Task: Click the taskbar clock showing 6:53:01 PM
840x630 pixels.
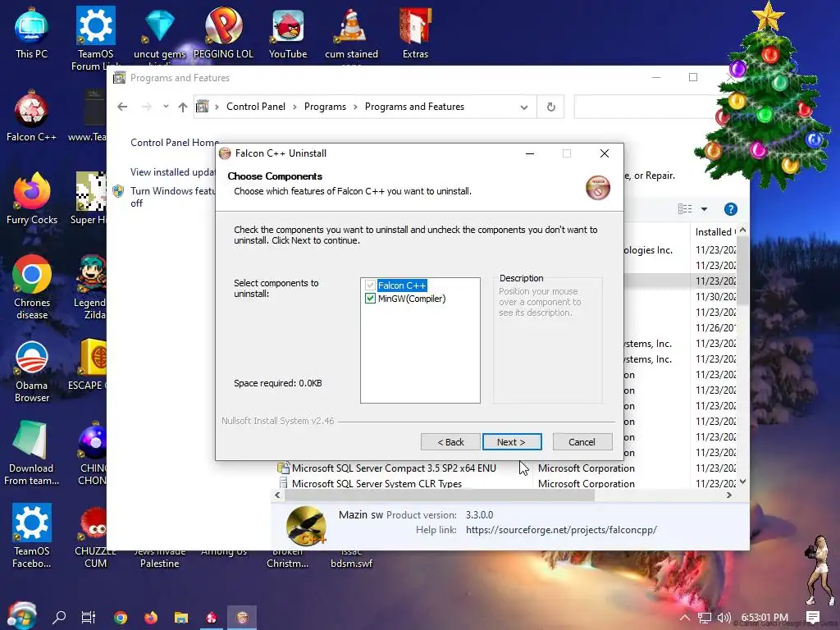Action: click(x=765, y=617)
